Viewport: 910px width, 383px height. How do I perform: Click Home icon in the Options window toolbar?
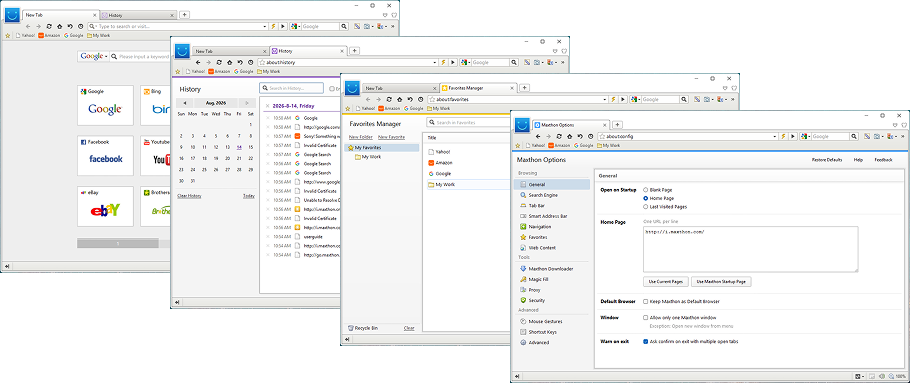[569, 136]
